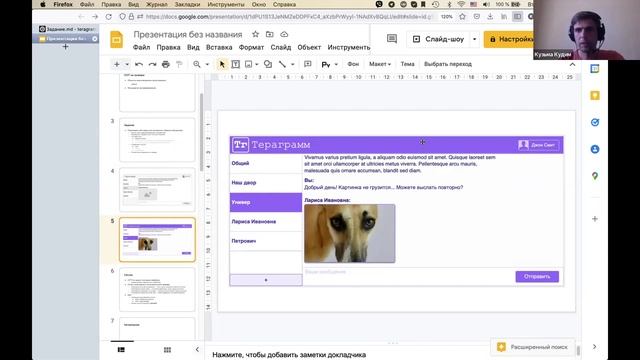
Task: Select slide 3 thumbnail
Action: pyautogui.click(x=157, y=140)
